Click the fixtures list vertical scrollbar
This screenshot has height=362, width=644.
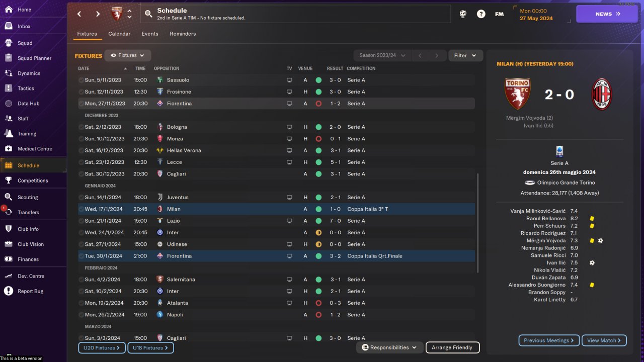pyautogui.click(x=477, y=224)
